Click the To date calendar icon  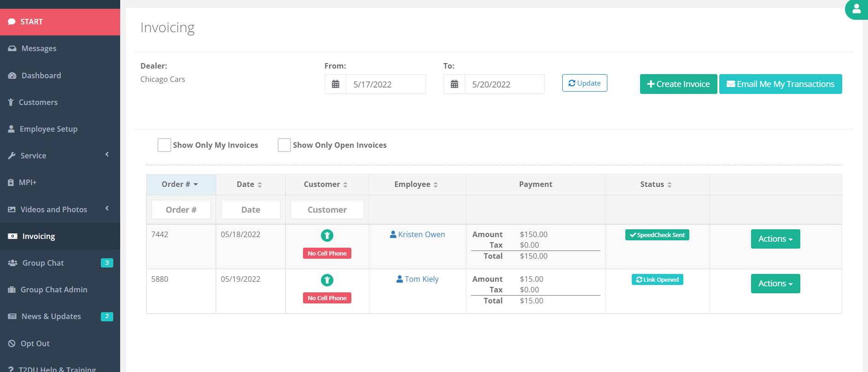coord(454,84)
